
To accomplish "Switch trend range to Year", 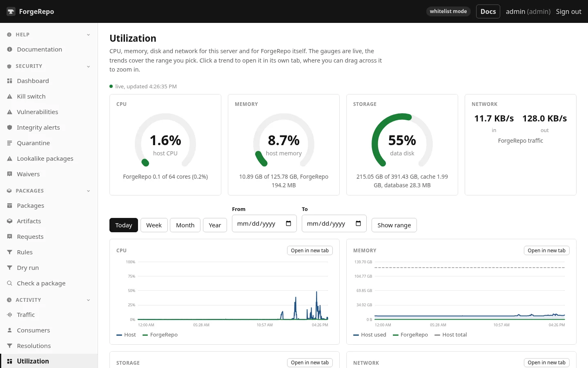I will [215, 225].
